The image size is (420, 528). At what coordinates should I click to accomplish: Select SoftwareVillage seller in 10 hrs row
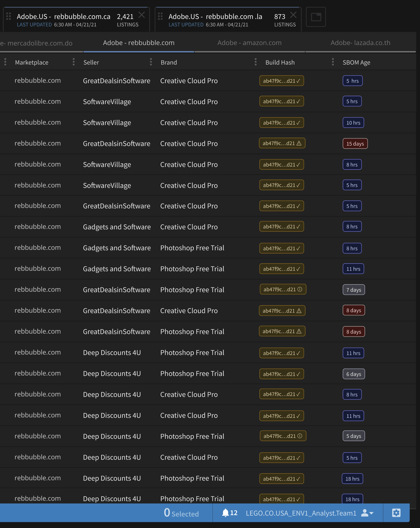107,123
